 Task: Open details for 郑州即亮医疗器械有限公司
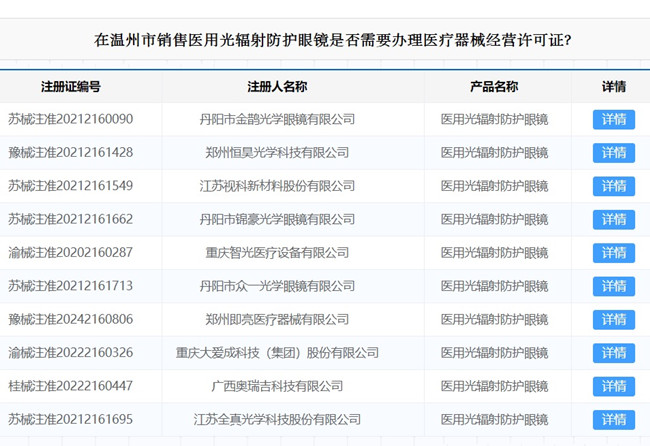(x=614, y=320)
